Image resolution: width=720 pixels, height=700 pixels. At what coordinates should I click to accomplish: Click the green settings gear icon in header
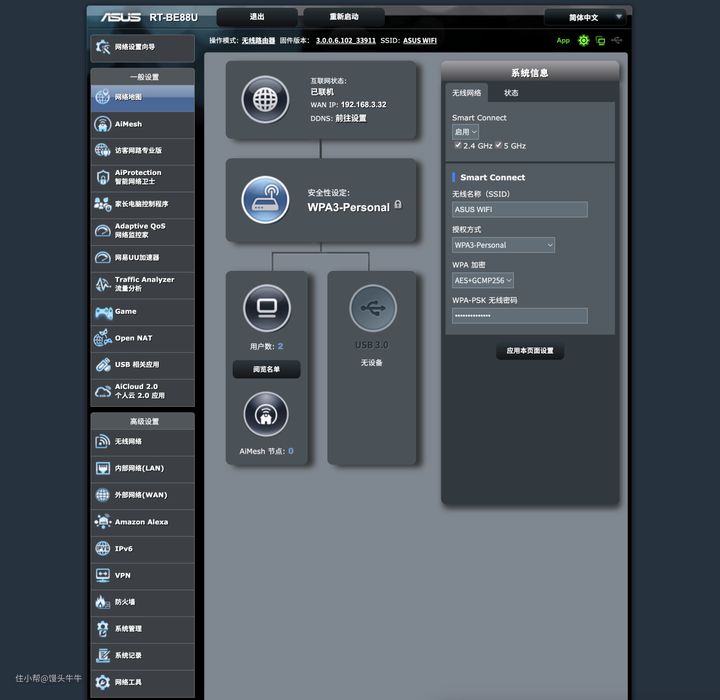[x=584, y=41]
